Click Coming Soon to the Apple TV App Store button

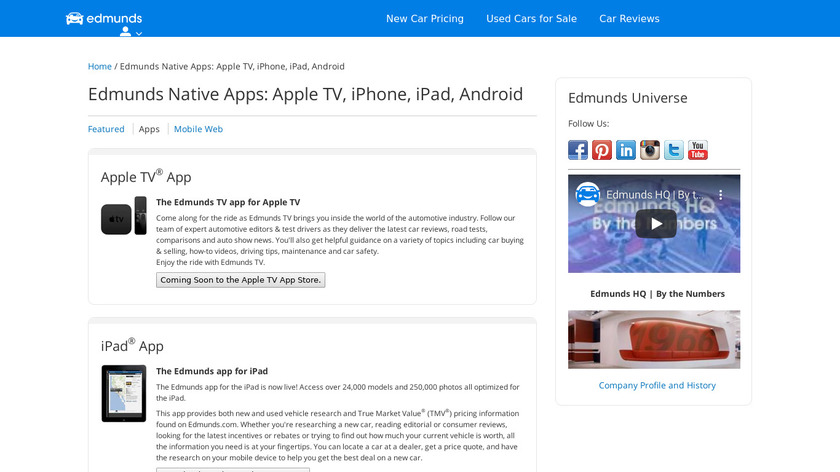pos(241,280)
